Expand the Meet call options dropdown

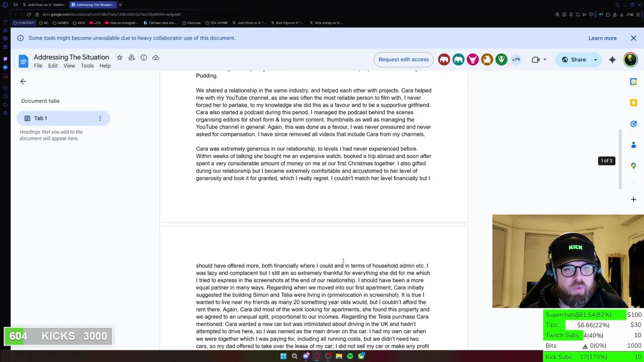[544, 59]
